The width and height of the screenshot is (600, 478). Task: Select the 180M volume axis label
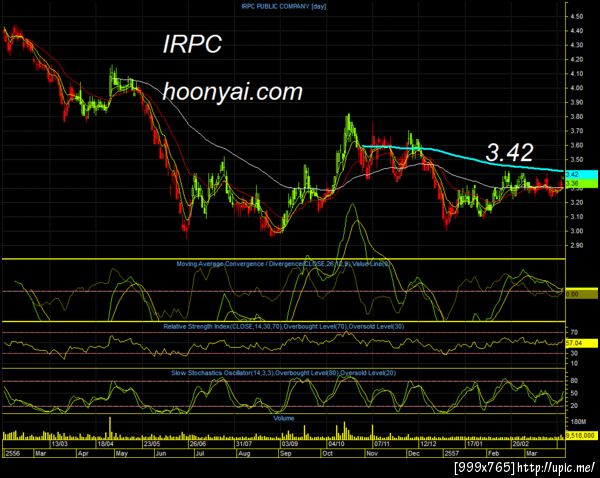pos(578,422)
